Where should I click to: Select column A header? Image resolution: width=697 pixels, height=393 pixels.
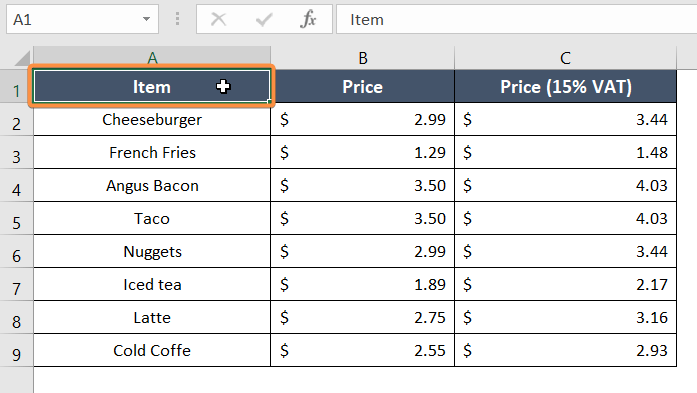(x=152, y=58)
